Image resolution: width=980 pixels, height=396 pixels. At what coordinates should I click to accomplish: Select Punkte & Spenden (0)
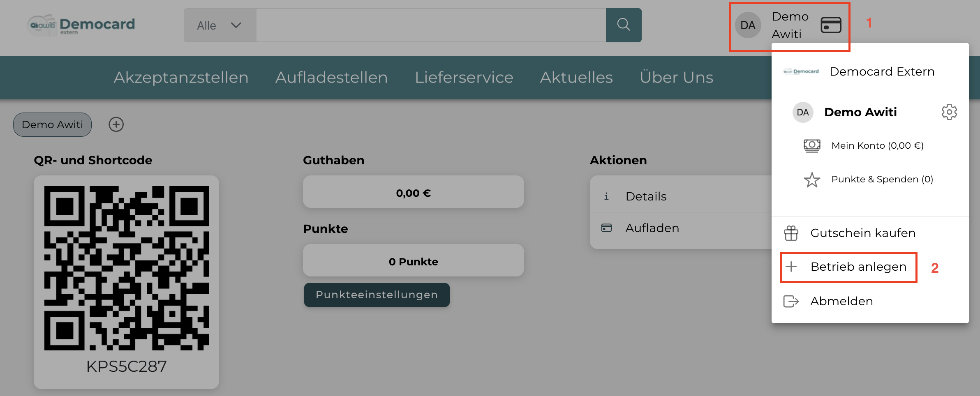click(x=882, y=180)
